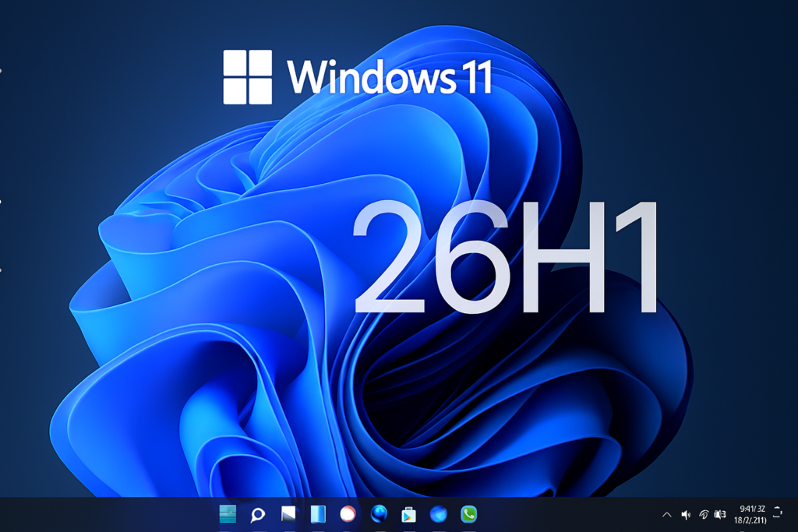
Task: Open the taskbar search magnifier
Action: (x=257, y=515)
